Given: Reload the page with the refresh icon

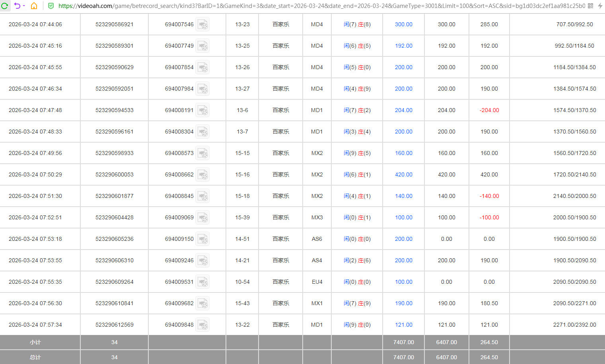Looking at the screenshot, I should [x=5, y=6].
